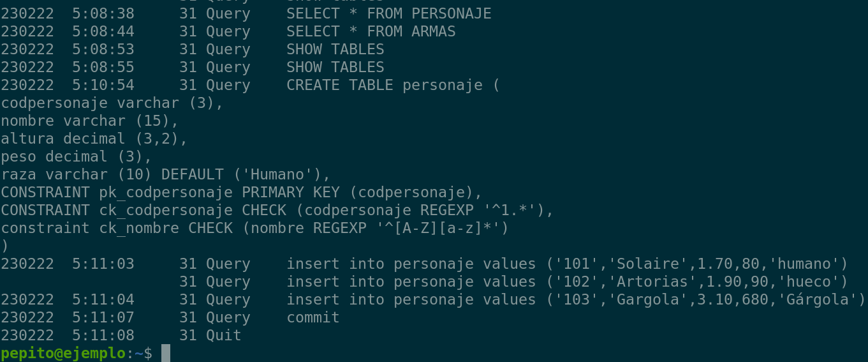This screenshot has width=868, height=362.
Task: Click the commit query text
Action: pyautogui.click(x=313, y=317)
